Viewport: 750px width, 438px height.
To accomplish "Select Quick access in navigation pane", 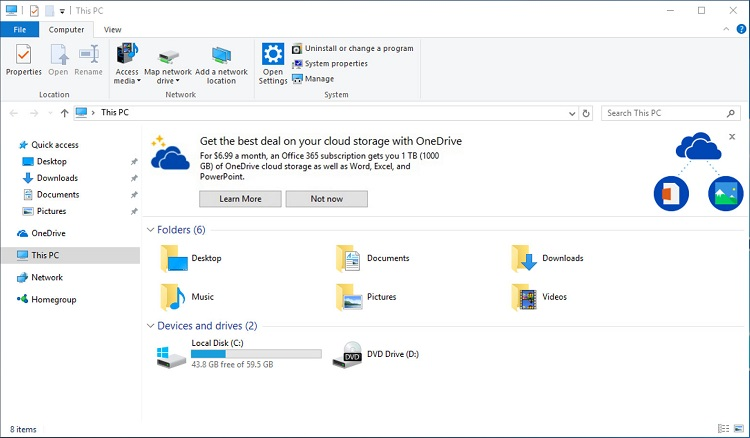I will click(48, 145).
